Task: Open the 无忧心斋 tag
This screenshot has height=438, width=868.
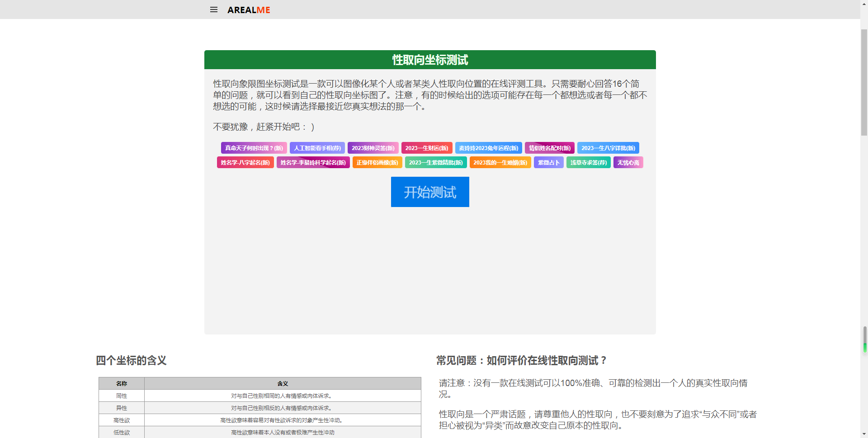Action: point(628,163)
